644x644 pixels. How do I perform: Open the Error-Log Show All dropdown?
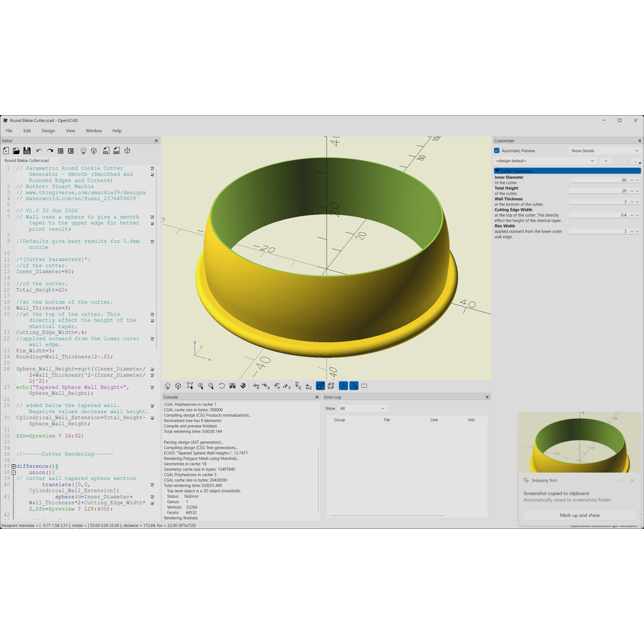[362, 408]
